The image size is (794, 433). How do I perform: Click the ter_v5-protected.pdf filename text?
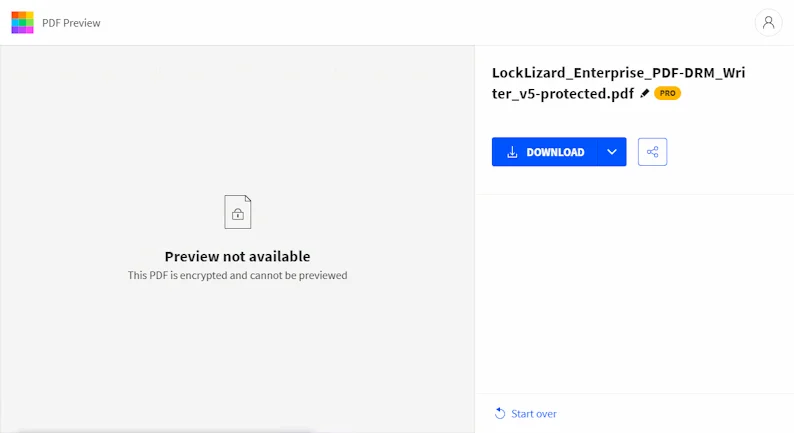(563, 94)
